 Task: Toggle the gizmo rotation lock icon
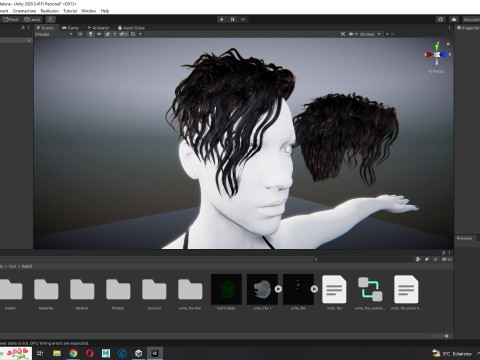tap(448, 44)
